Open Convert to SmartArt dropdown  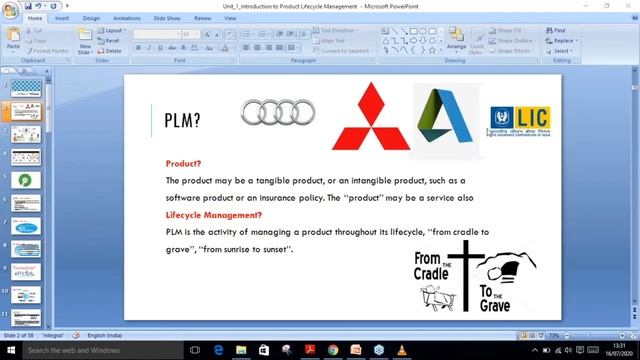tap(343, 51)
